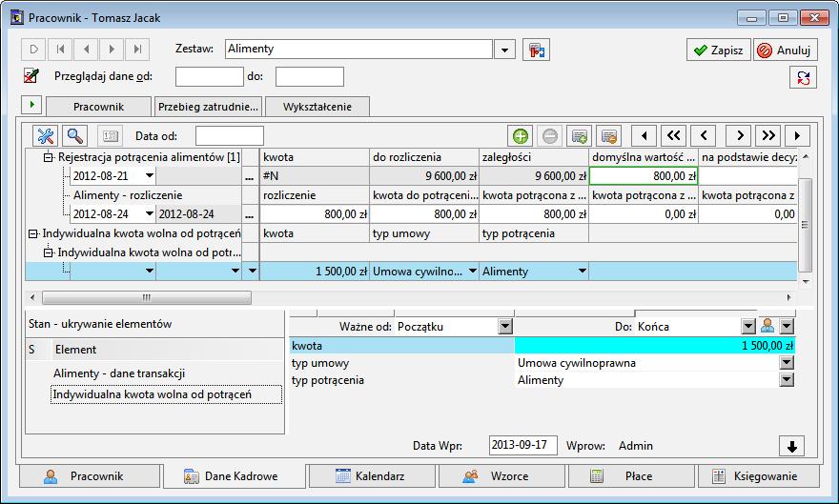The height and width of the screenshot is (504, 839).
Task: Click the Data od input field
Action: pos(229,135)
